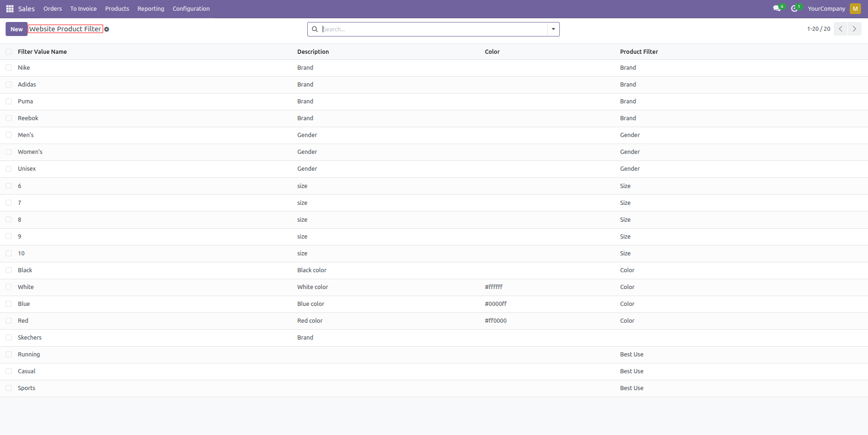Open the Blue record
This screenshot has width=868, height=435.
24,304
